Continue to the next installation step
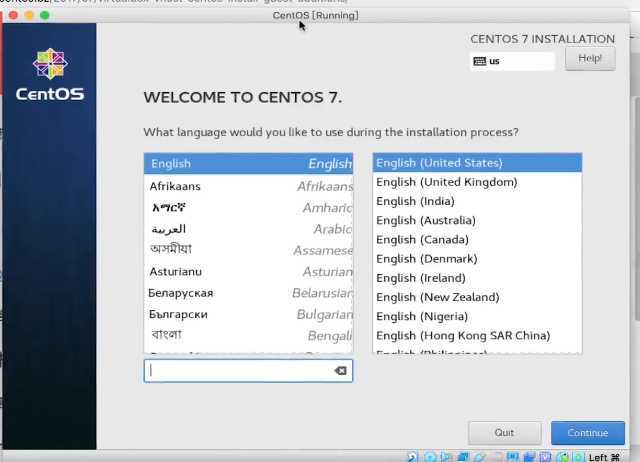The height and width of the screenshot is (462, 640). click(x=588, y=433)
